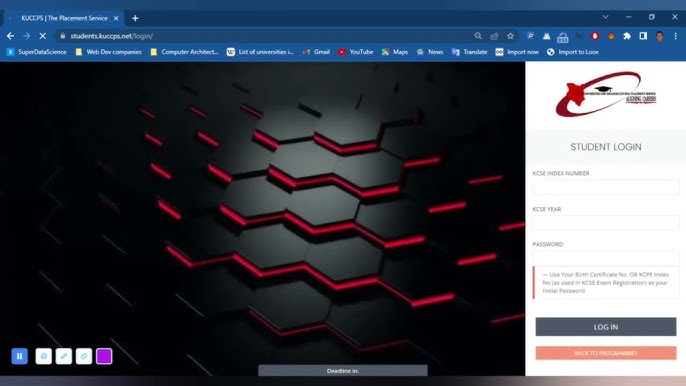Open the YouTube bookmark
The height and width of the screenshot is (386, 686).
355,52
